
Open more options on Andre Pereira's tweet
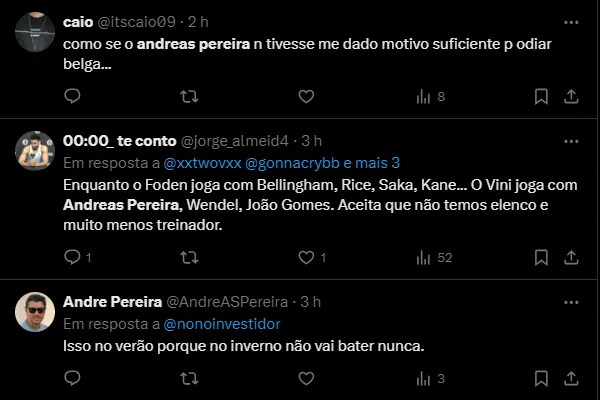pos(571,301)
